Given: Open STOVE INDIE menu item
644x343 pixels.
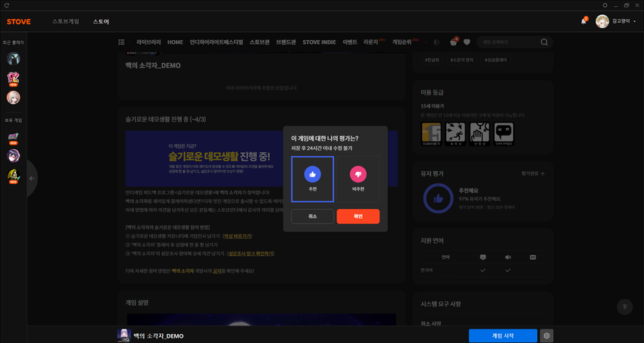Looking at the screenshot, I should (319, 42).
